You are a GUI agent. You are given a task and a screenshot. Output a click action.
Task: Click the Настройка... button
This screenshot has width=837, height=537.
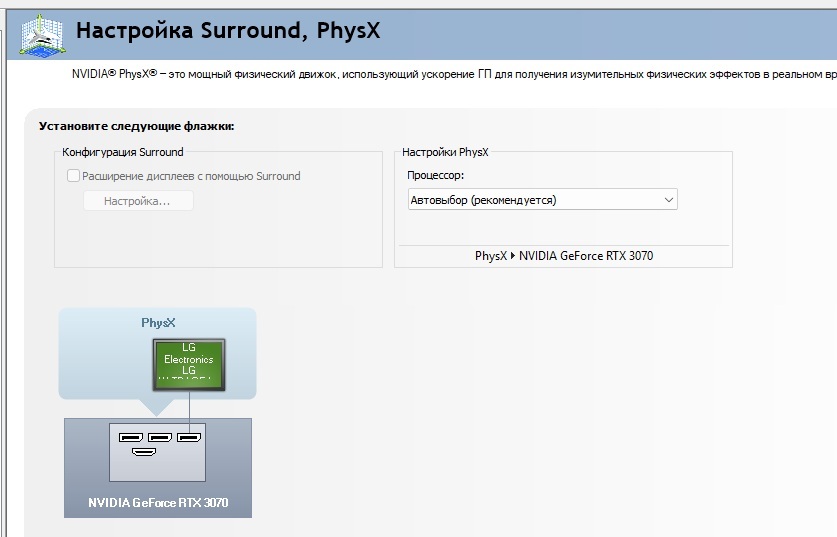pyautogui.click(x=138, y=201)
